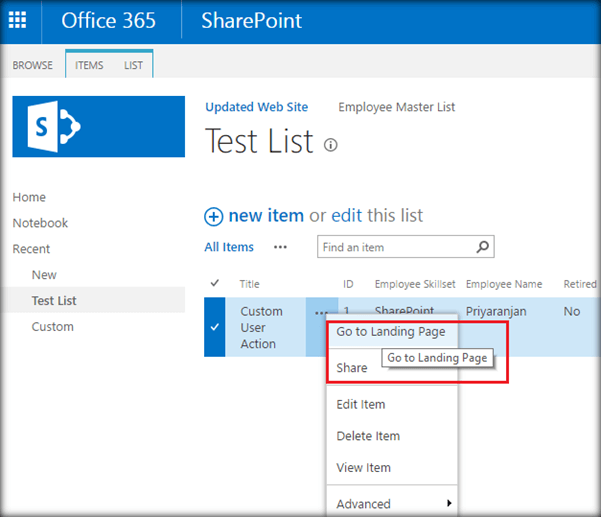Click the search magnifier icon

coord(482,247)
